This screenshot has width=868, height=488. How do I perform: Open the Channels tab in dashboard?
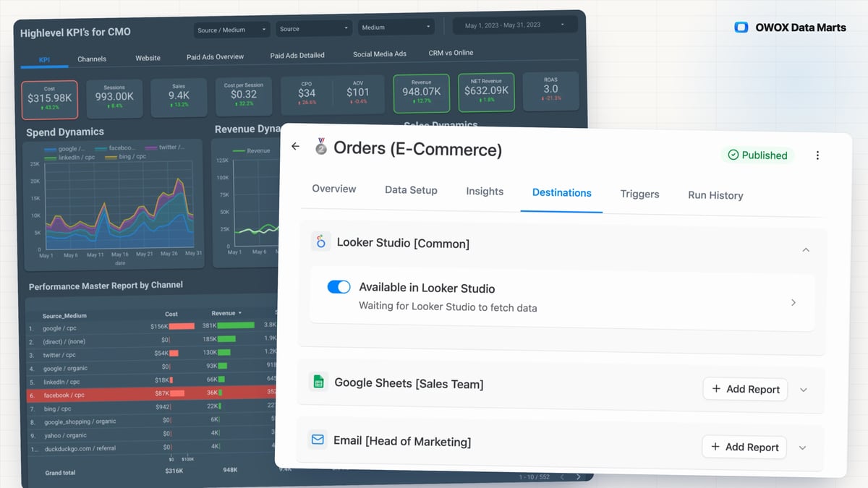92,59
